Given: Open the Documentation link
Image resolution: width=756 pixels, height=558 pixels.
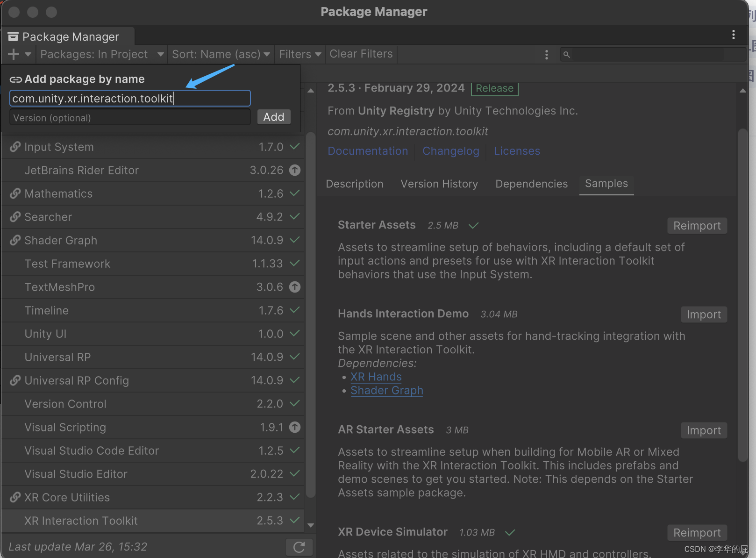Looking at the screenshot, I should point(368,151).
